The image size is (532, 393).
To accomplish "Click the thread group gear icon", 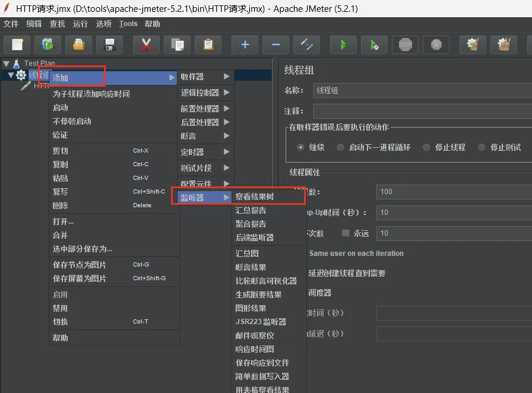I will 21,75.
